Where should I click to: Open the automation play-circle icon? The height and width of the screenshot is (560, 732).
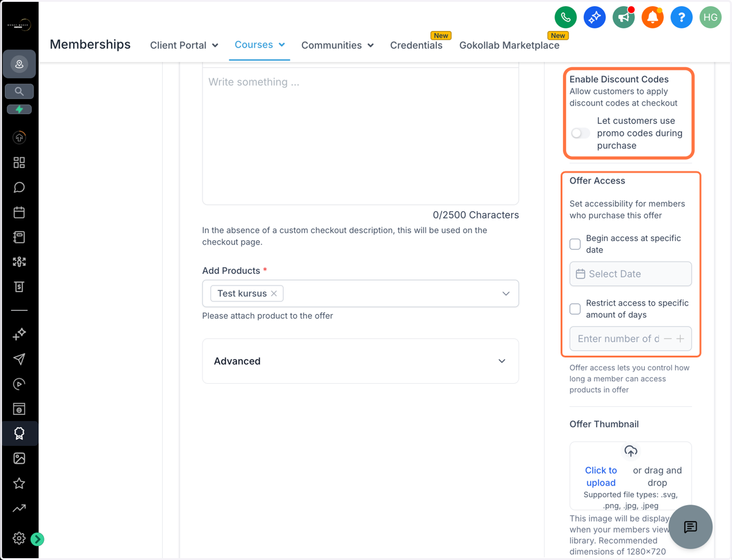[x=19, y=384]
